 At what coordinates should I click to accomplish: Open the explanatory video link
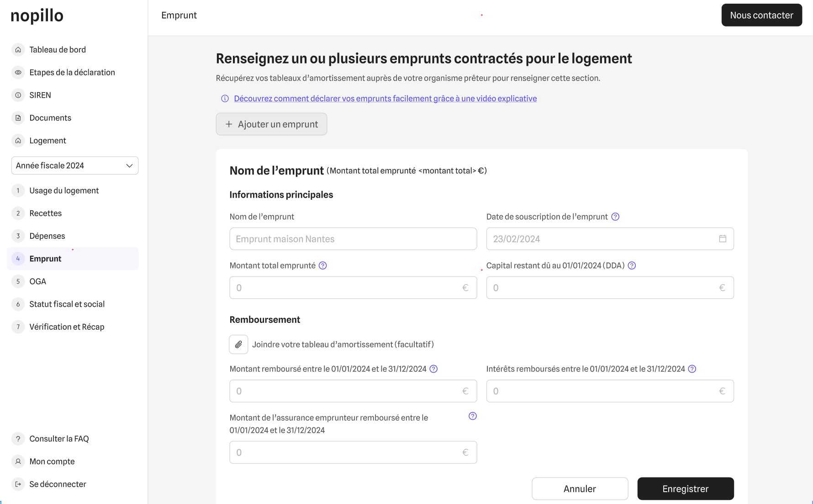pos(385,99)
